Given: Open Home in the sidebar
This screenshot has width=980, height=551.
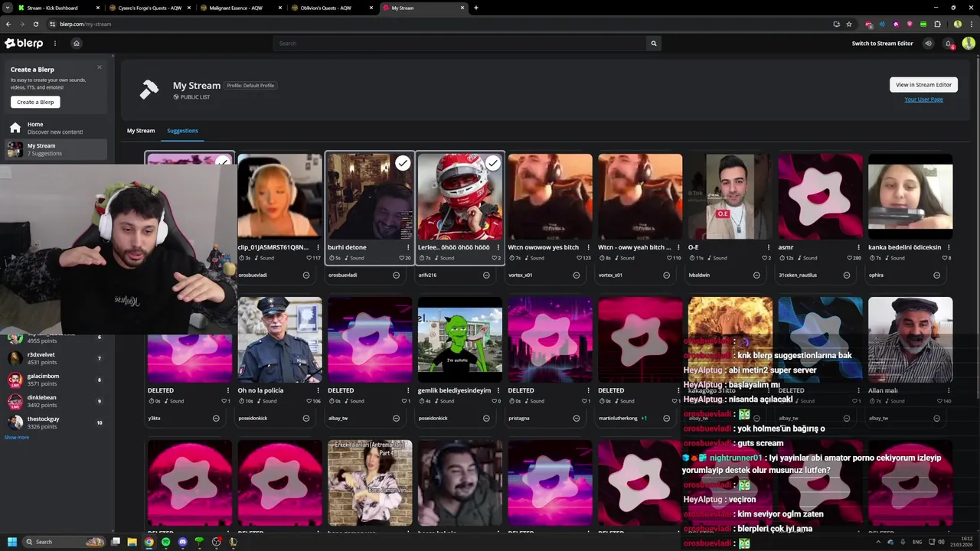Looking at the screenshot, I should point(57,128).
